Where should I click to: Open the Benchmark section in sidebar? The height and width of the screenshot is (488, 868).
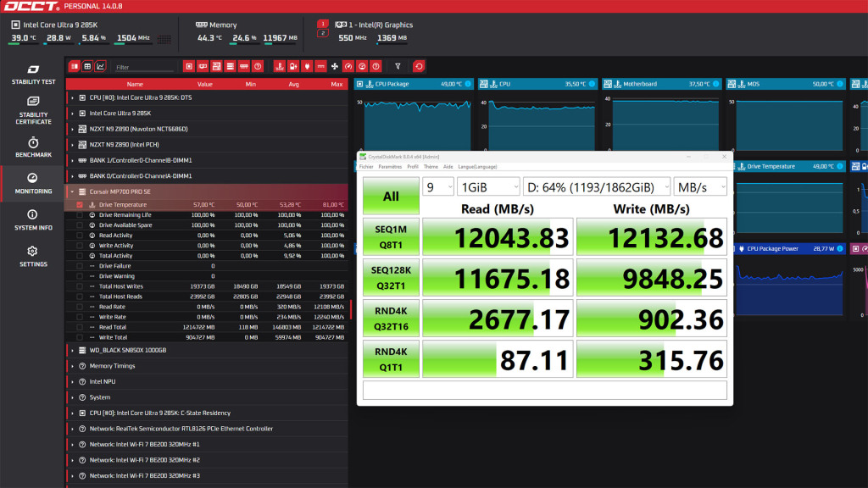coord(33,147)
